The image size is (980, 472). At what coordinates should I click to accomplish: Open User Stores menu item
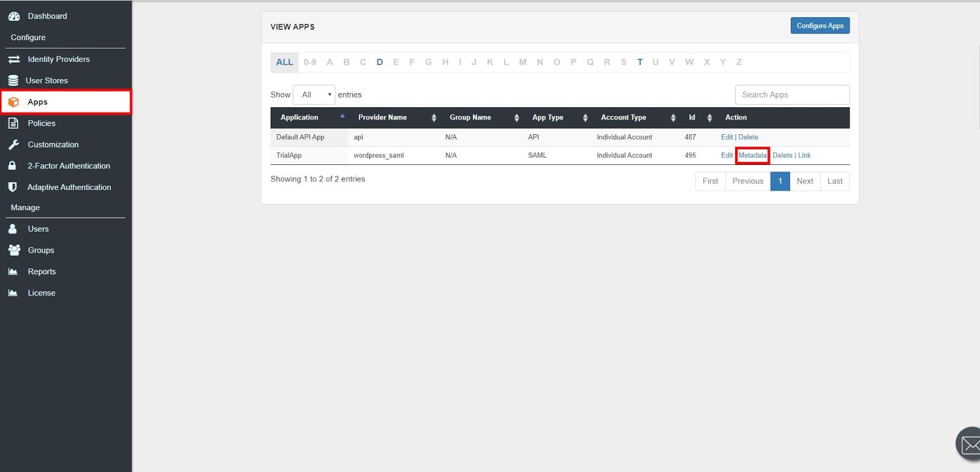tap(47, 80)
